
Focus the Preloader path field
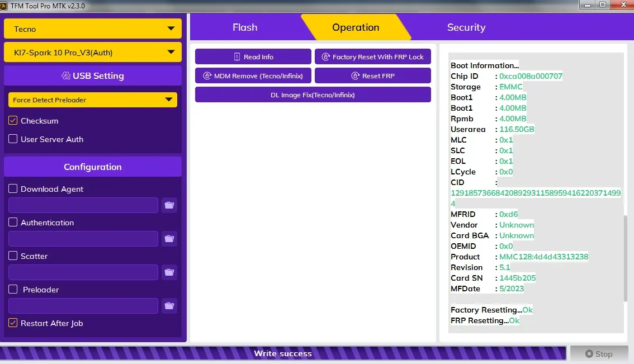[83, 306]
